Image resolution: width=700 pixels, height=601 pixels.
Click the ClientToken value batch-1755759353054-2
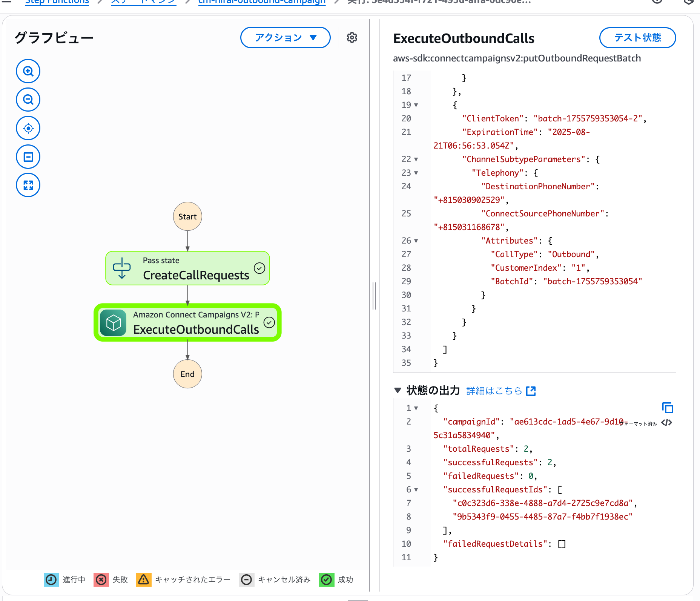coord(588,119)
